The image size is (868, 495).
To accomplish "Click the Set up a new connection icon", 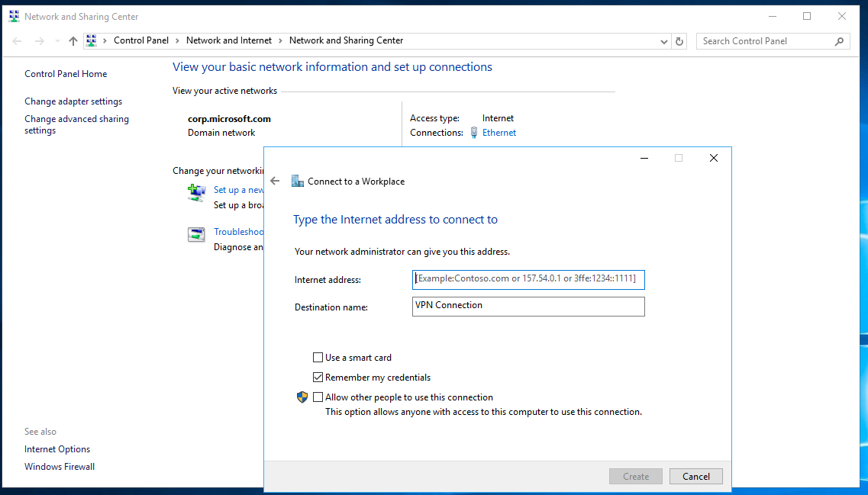I will [196, 192].
